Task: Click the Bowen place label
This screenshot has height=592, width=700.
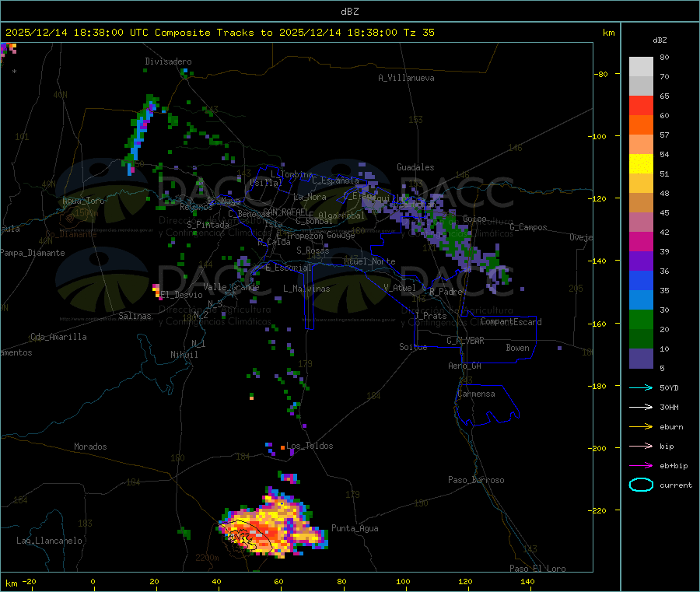Action: (x=518, y=348)
